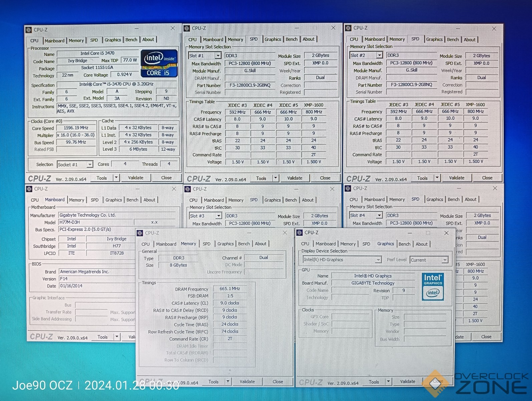
Task: Click CPU-Z title icon in Display Device window
Action: click(299, 233)
